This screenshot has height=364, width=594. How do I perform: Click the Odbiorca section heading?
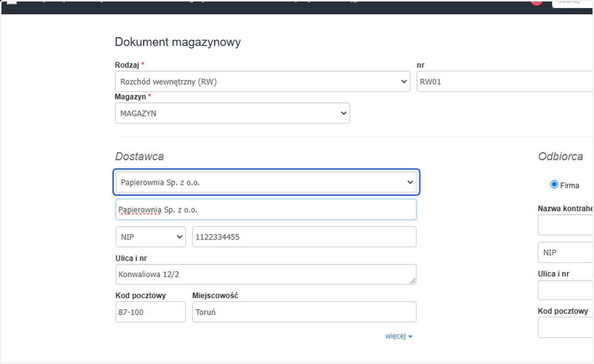[560, 156]
